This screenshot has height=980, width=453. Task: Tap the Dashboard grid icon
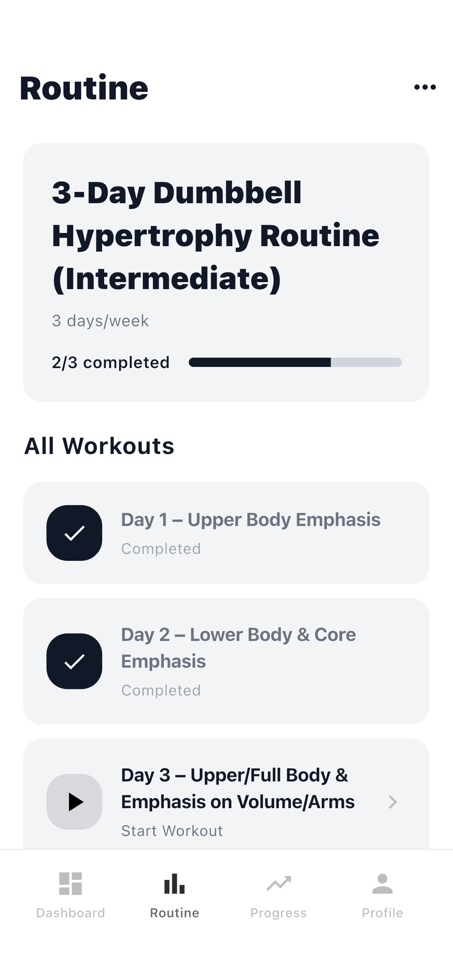click(70, 884)
